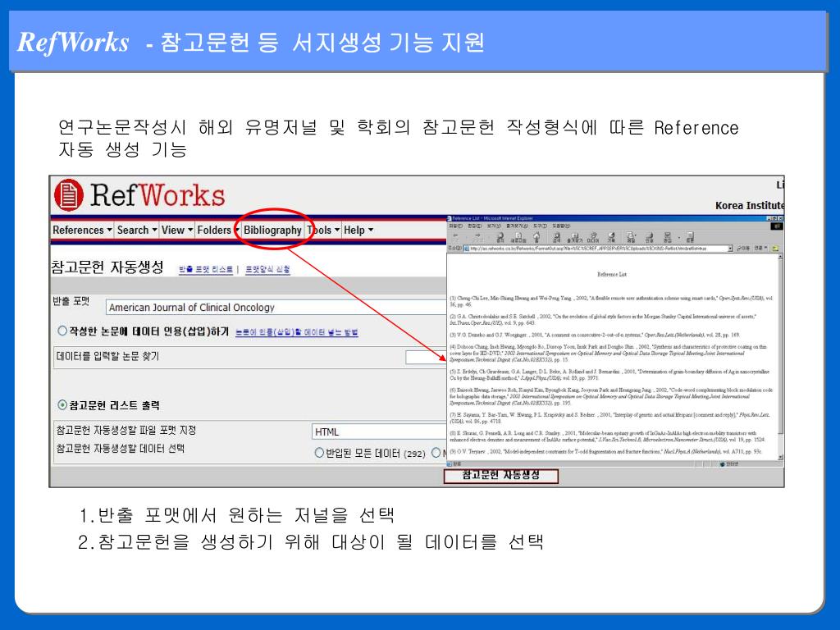Open 도구 menu in Internet Explorer
This screenshot has height=630, width=840.
(541, 226)
